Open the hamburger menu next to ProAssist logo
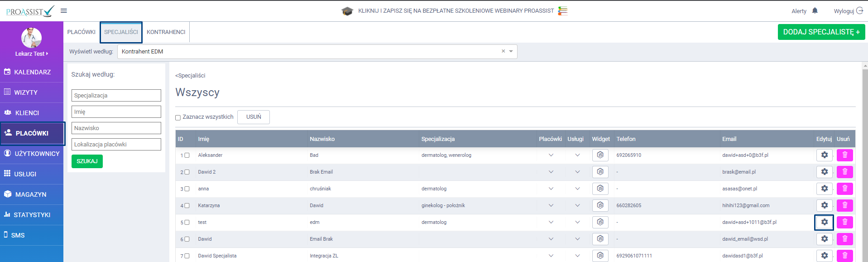868x262 pixels. [x=64, y=11]
